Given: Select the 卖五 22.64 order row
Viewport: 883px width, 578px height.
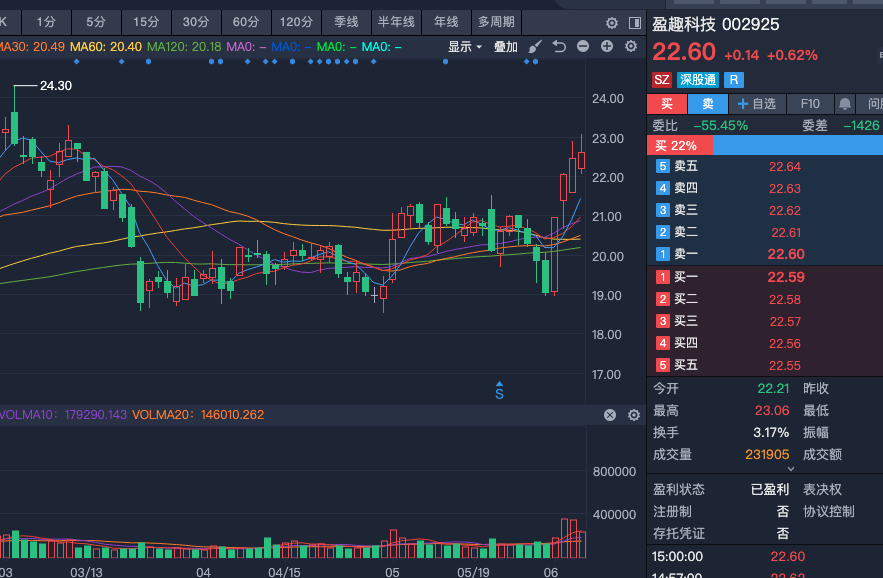Looking at the screenshot, I should click(x=765, y=166).
